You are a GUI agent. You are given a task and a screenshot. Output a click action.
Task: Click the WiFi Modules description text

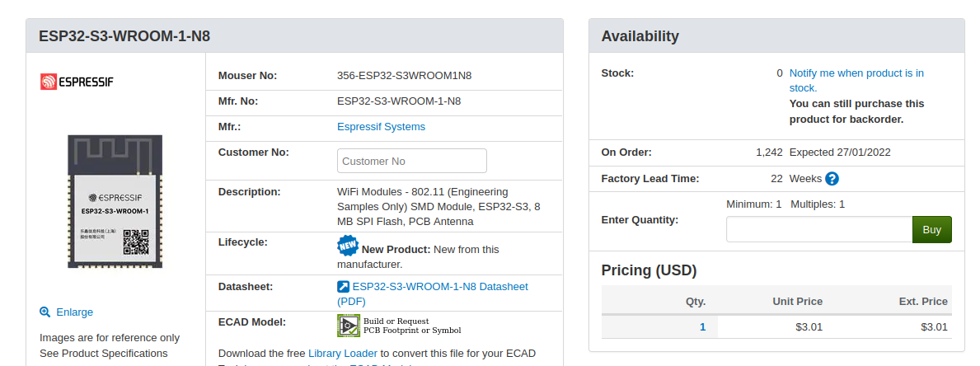coord(438,206)
